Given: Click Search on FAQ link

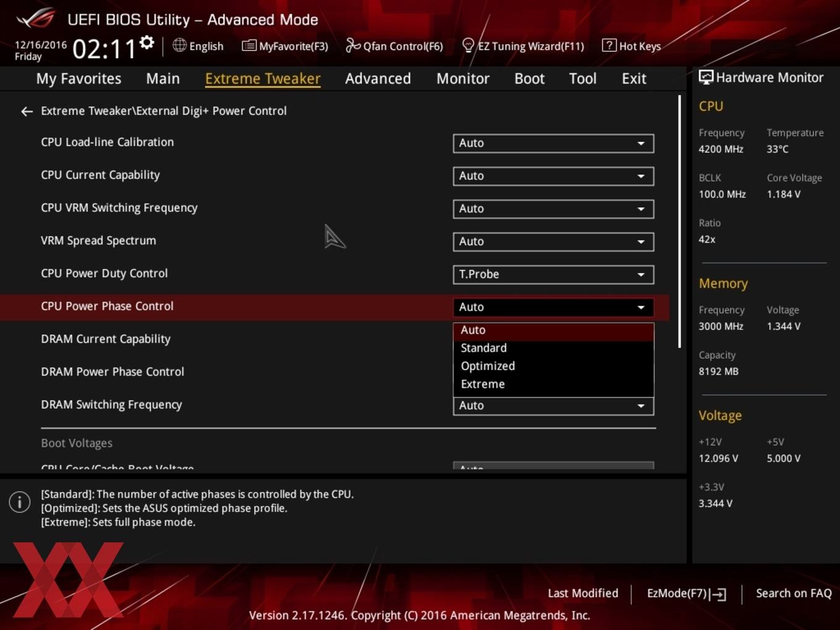Looking at the screenshot, I should click(794, 594).
